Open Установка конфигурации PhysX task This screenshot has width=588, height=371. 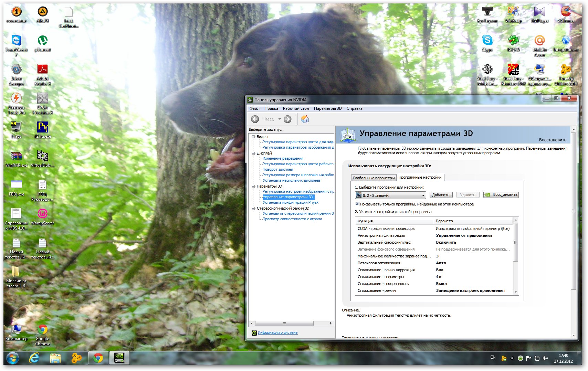291,202
